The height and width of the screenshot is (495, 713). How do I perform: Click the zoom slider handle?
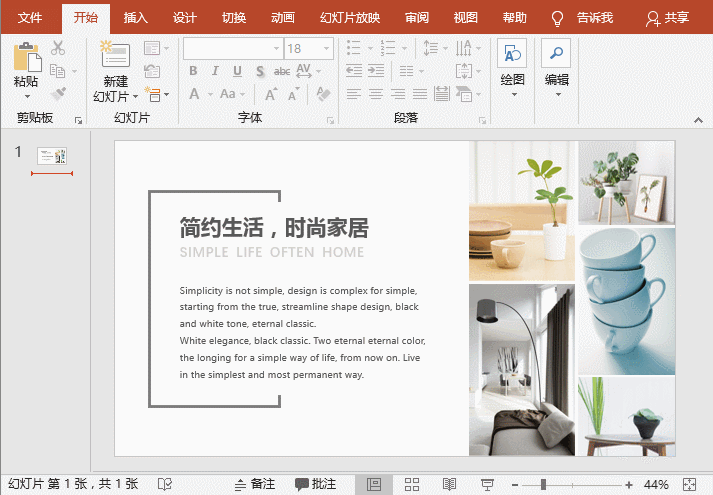tap(543, 485)
